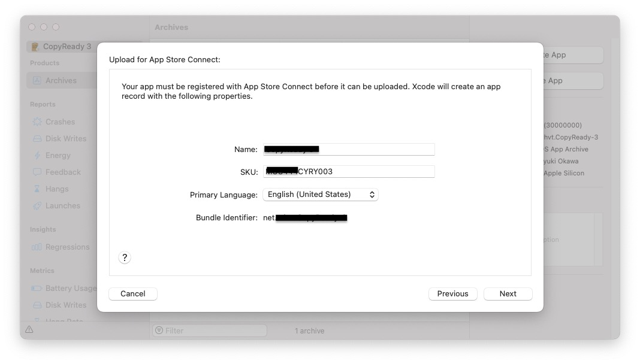Open Crashes report in sidebar
640x364 pixels.
pos(60,122)
